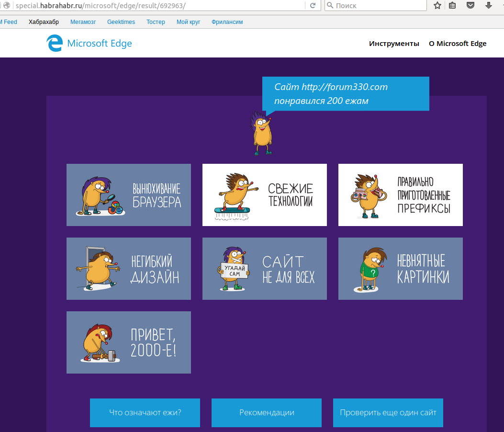Screen dimensions: 504x432
Task: Open the Мегамозг bookmark link
Action: coord(83,22)
